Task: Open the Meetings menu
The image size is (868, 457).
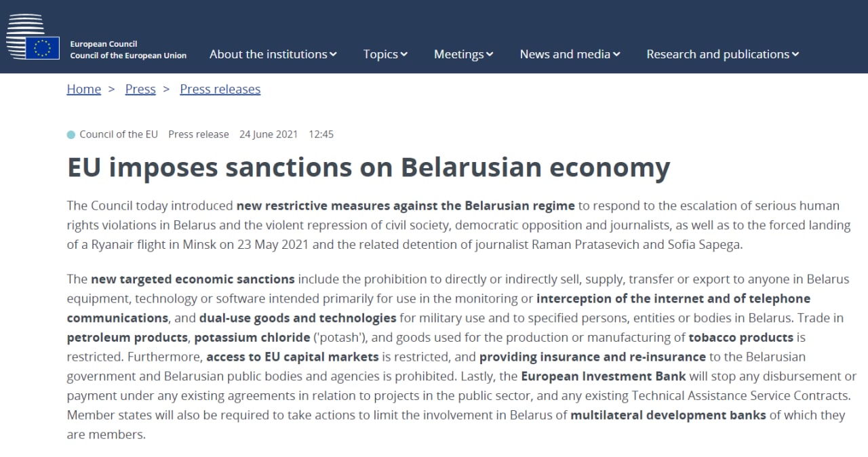Action: (x=458, y=54)
